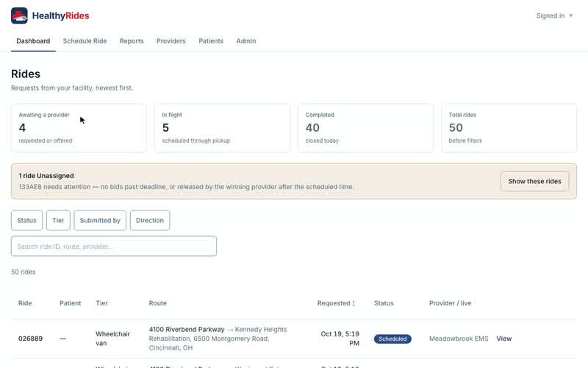588x368 pixels.
Task: Click the Oct 19, 5:19 PM timestamp
Action: [340, 339]
